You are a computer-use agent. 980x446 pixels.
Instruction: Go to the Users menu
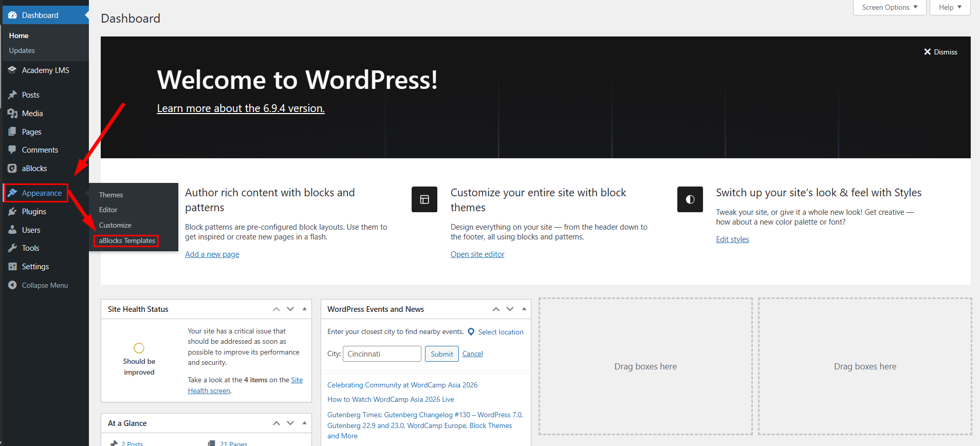pos(45,230)
